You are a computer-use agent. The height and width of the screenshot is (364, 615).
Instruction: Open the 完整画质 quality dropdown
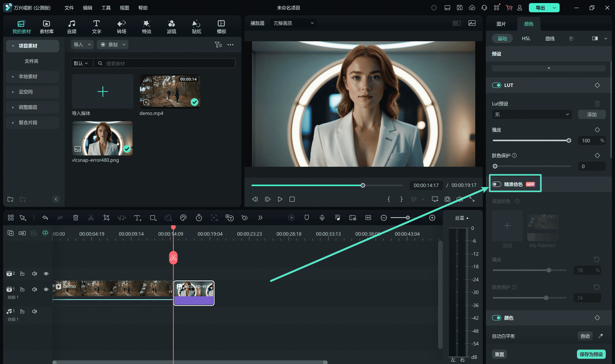293,23
